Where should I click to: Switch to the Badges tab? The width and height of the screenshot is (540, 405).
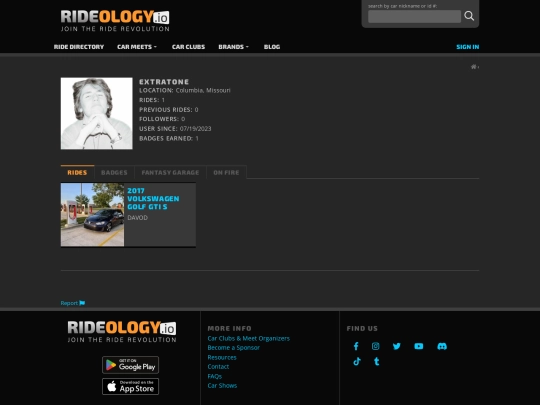pyautogui.click(x=114, y=172)
